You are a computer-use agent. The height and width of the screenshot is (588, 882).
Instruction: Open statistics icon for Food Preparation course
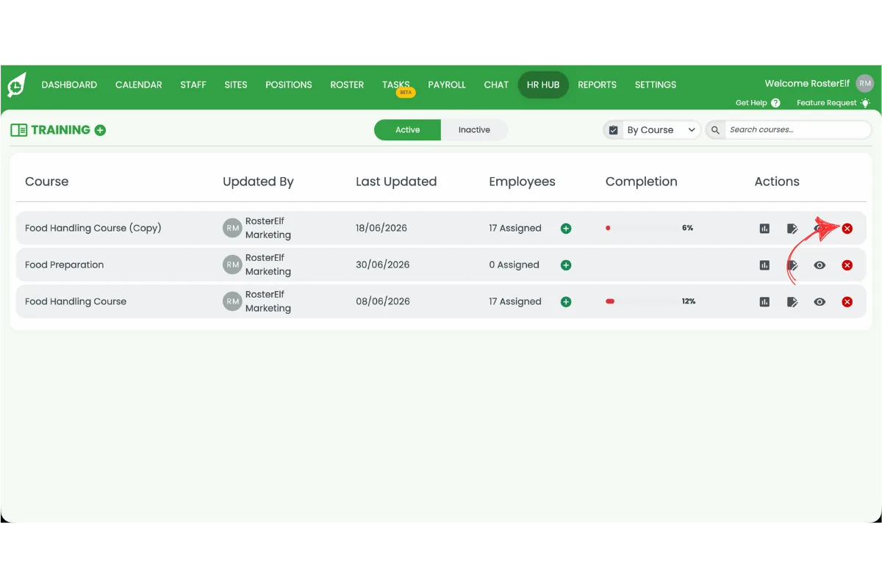tap(764, 265)
